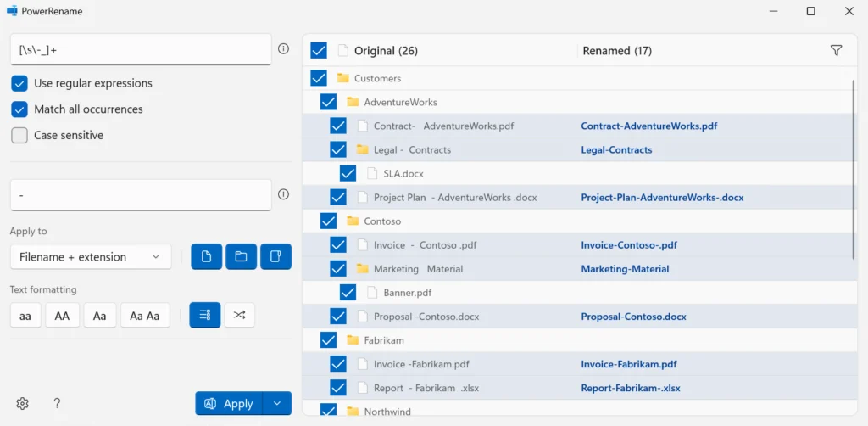Uncheck the Banner.pdf checkbox
868x426 pixels.
click(348, 292)
